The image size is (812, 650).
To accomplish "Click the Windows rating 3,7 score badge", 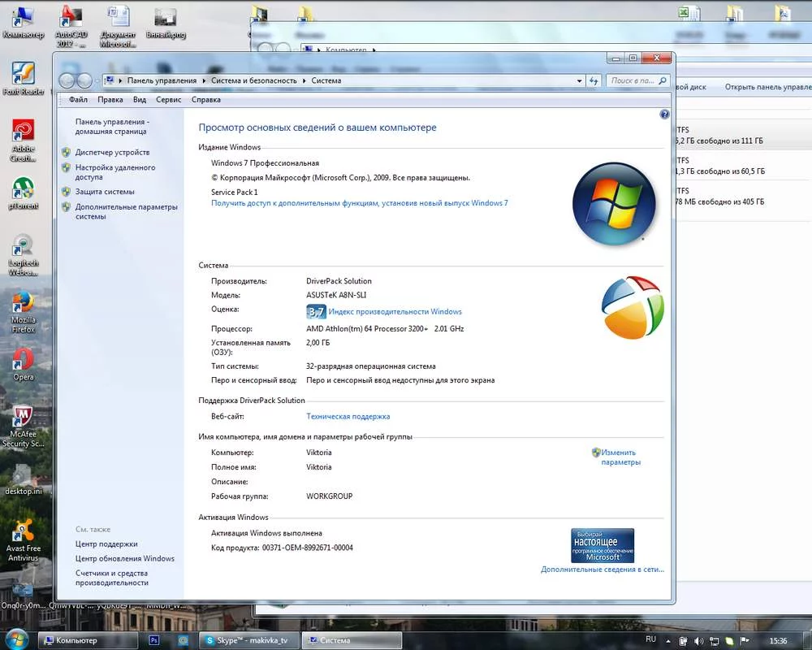I will [315, 312].
